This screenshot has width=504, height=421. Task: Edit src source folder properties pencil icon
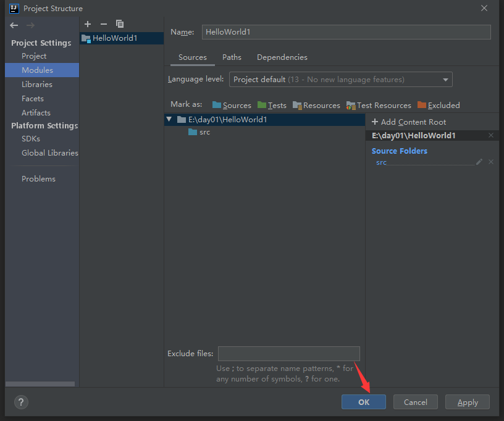pos(479,162)
